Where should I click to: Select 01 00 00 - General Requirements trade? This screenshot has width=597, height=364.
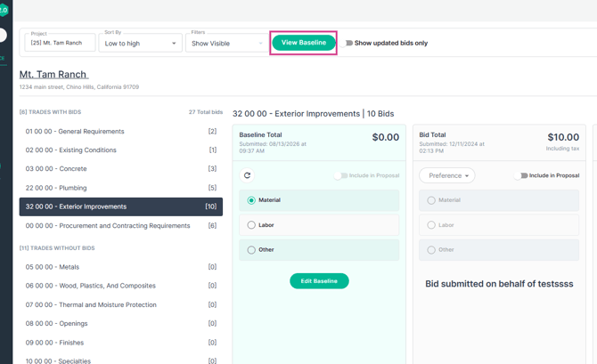click(x=121, y=131)
